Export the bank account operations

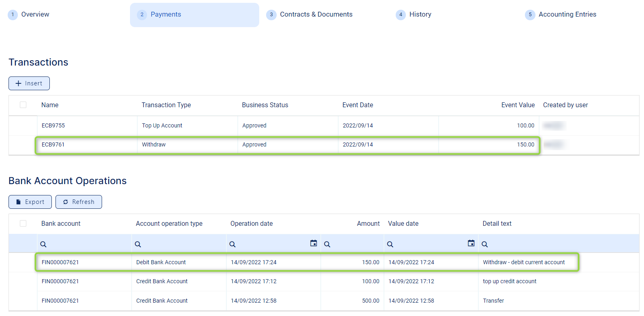click(x=30, y=202)
